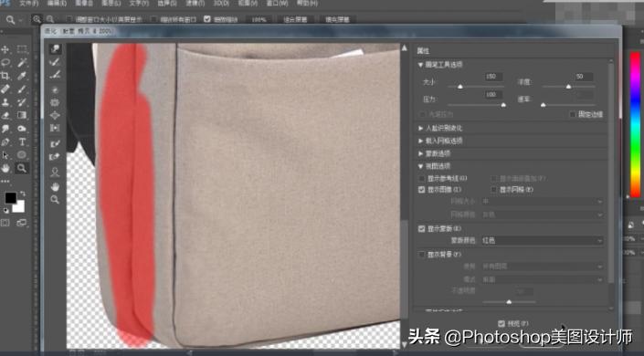Click the 100% zoom button
Image resolution: width=644 pixels, height=356 pixels.
click(x=259, y=20)
